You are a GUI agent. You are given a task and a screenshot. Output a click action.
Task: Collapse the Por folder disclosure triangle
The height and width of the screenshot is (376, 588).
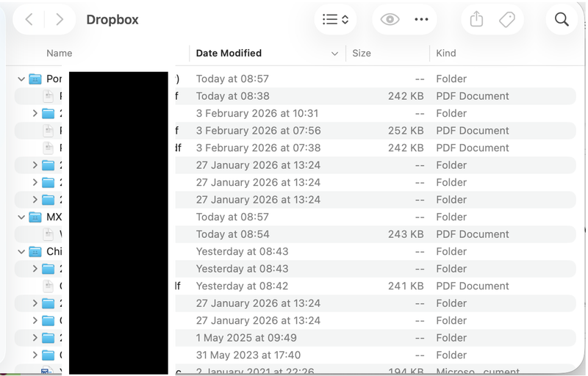tap(21, 79)
